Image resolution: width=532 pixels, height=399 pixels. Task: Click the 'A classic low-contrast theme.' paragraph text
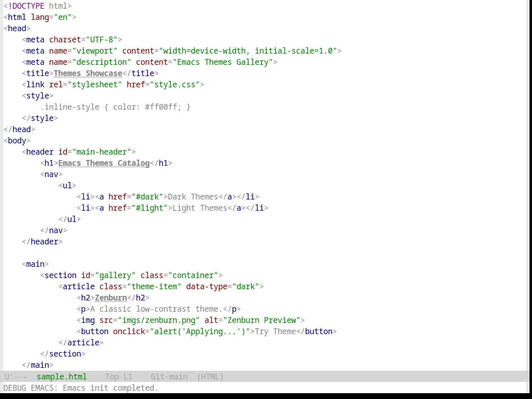click(x=157, y=309)
